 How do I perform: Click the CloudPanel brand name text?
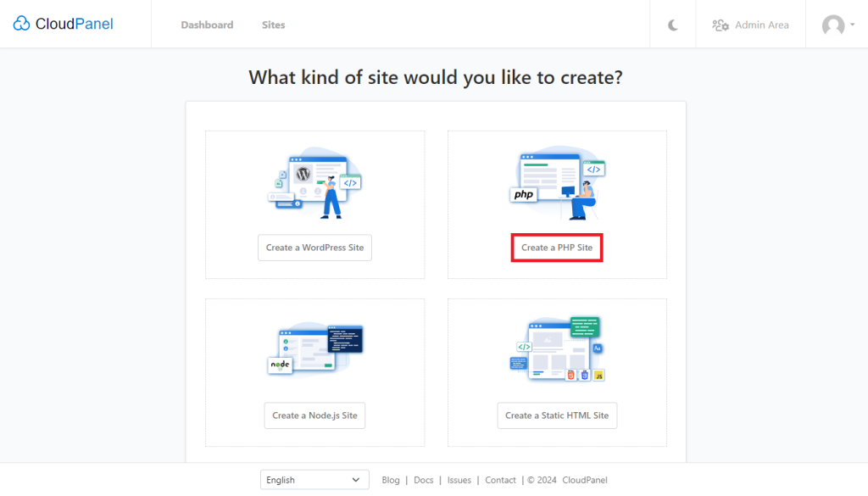click(x=75, y=24)
